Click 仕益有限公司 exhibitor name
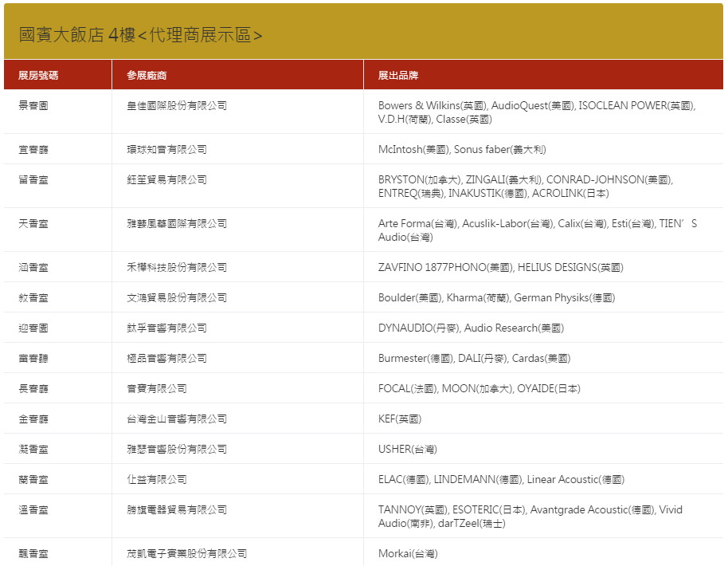The width and height of the screenshot is (728, 566). 157,479
